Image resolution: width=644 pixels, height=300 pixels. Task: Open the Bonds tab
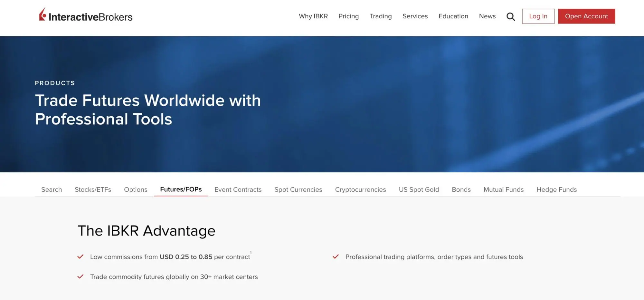(x=461, y=189)
